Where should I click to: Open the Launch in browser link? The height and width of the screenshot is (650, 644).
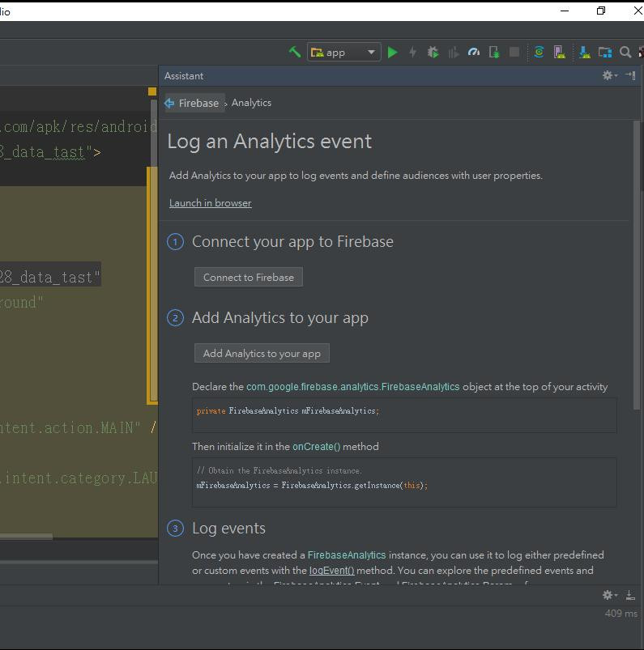point(211,203)
